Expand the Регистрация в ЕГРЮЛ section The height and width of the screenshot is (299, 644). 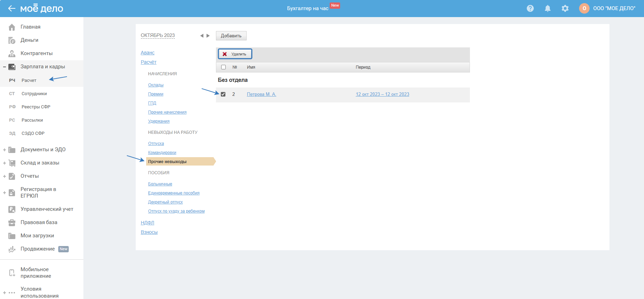pyautogui.click(x=5, y=193)
